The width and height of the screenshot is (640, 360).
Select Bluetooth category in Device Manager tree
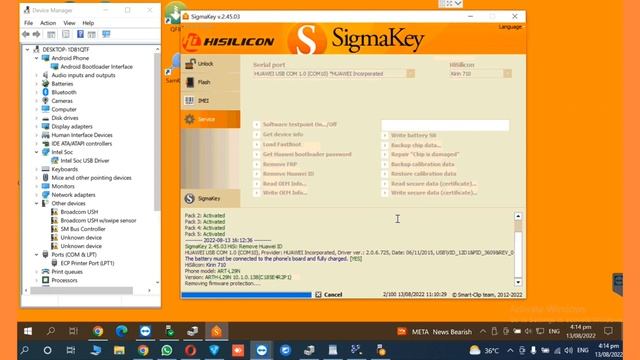(64, 92)
